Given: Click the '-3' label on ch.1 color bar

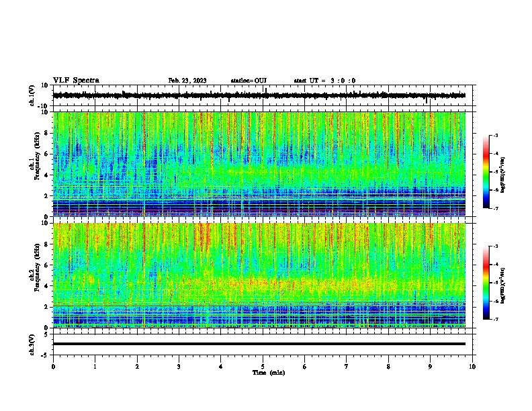Looking at the screenshot, I should tap(496, 135).
